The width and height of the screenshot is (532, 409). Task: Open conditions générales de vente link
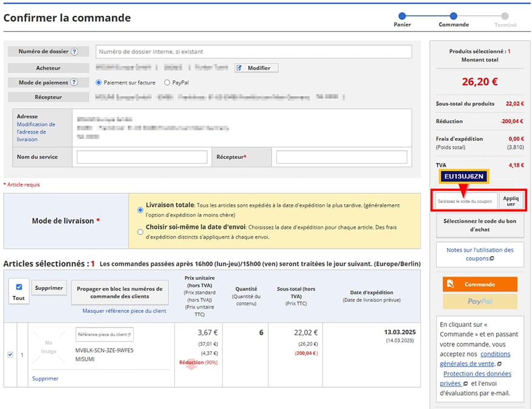pyautogui.click(x=475, y=359)
